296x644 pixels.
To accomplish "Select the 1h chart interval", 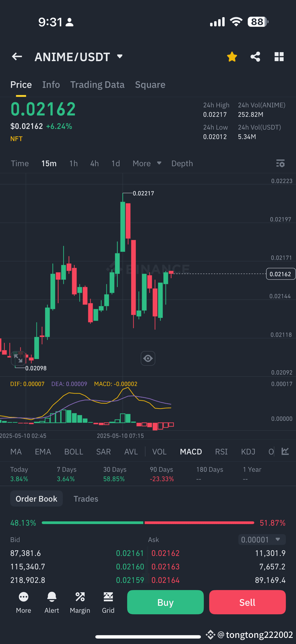I will click(73, 164).
